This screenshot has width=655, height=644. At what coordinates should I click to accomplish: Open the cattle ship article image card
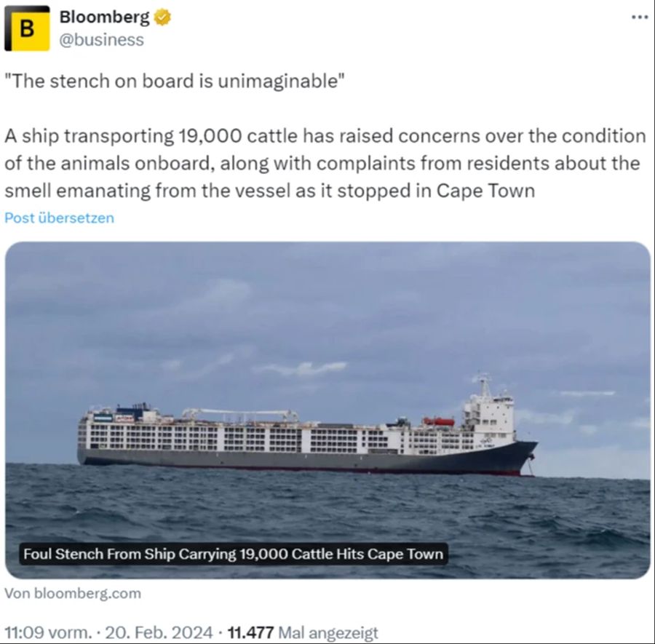click(327, 410)
